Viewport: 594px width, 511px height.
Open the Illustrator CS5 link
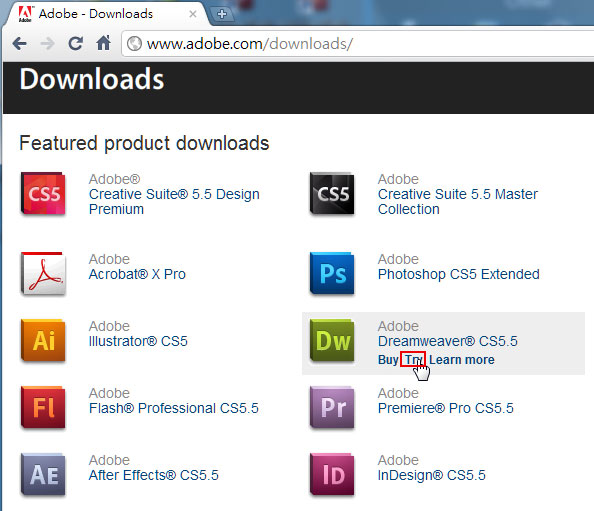[x=138, y=341]
